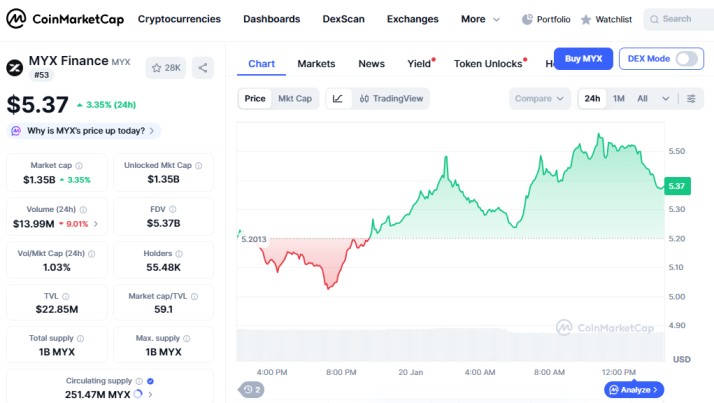Open Unlocked Mkt Cap info icon
Screen dimensions: 714x403
point(199,165)
